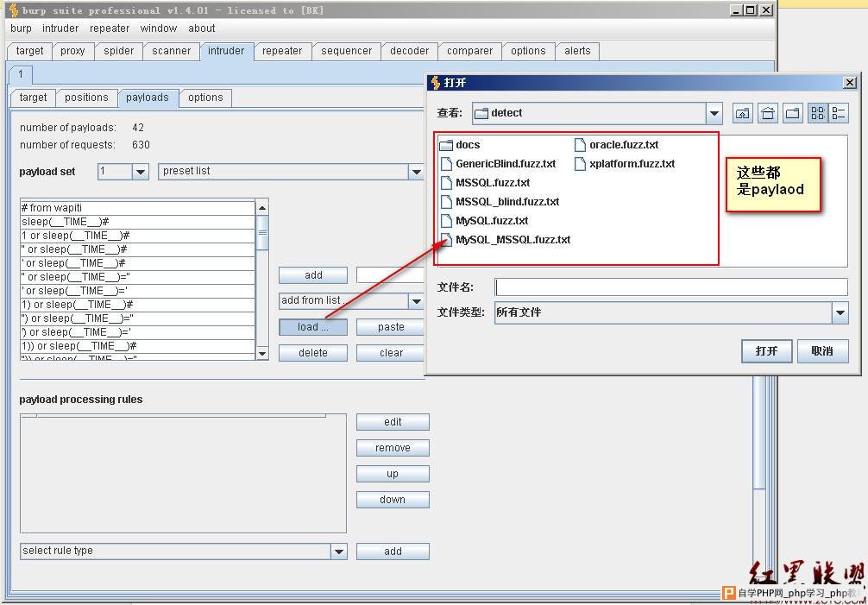
Task: Open the intruder target sub-tab
Action: pos(33,98)
